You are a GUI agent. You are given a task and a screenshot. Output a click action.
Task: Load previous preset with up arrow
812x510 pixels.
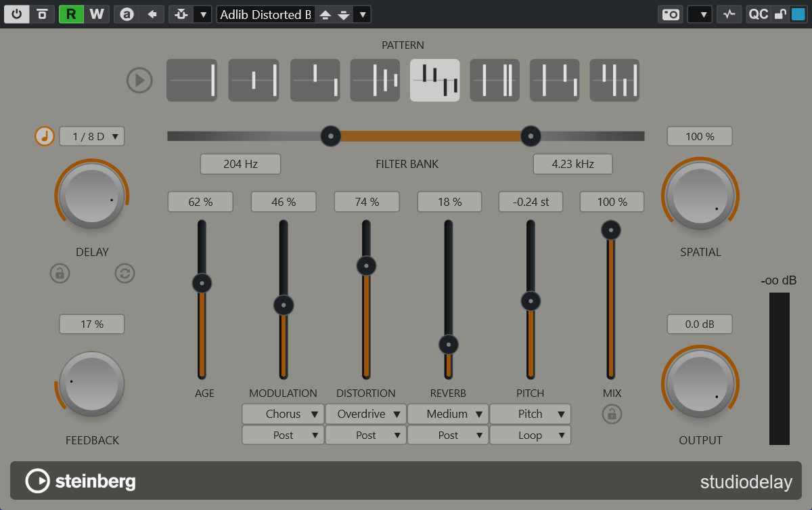325,14
